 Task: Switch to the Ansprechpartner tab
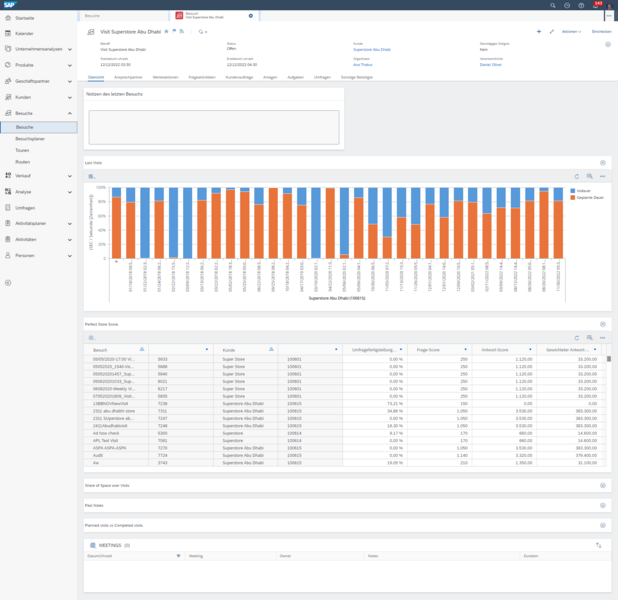(x=128, y=77)
